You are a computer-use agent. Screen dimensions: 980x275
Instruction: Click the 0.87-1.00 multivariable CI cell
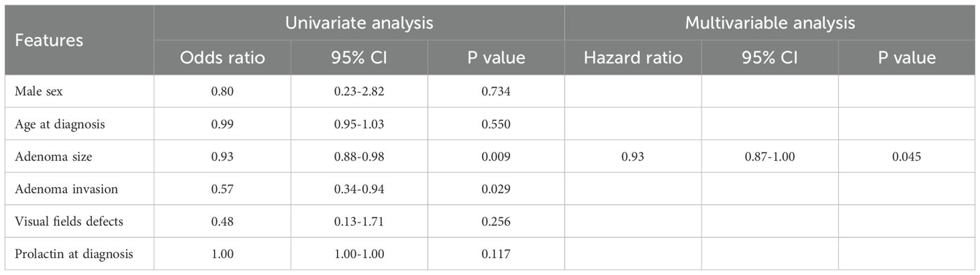pos(769,156)
